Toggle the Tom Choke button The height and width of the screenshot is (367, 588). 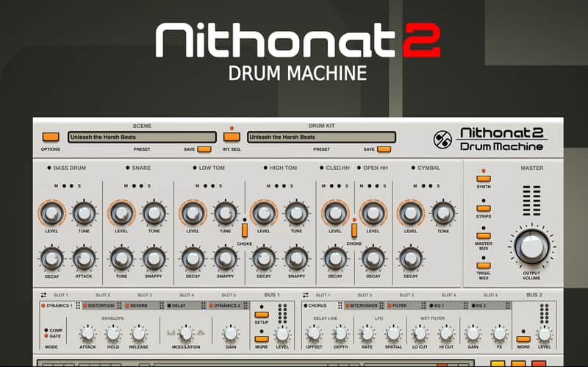245,230
